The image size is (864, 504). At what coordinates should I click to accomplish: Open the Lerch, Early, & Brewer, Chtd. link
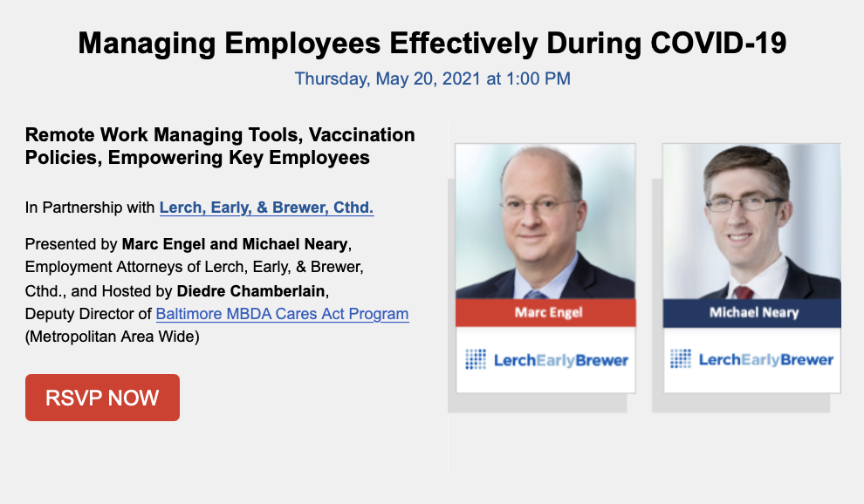tap(267, 208)
